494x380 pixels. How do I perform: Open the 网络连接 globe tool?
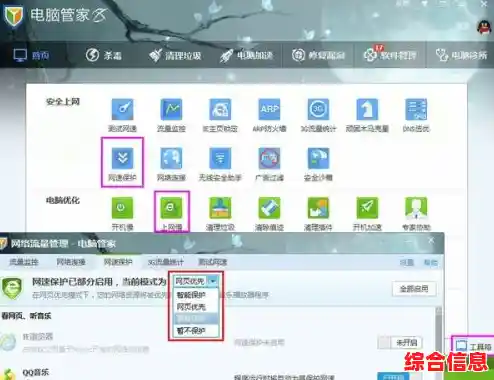point(171,164)
